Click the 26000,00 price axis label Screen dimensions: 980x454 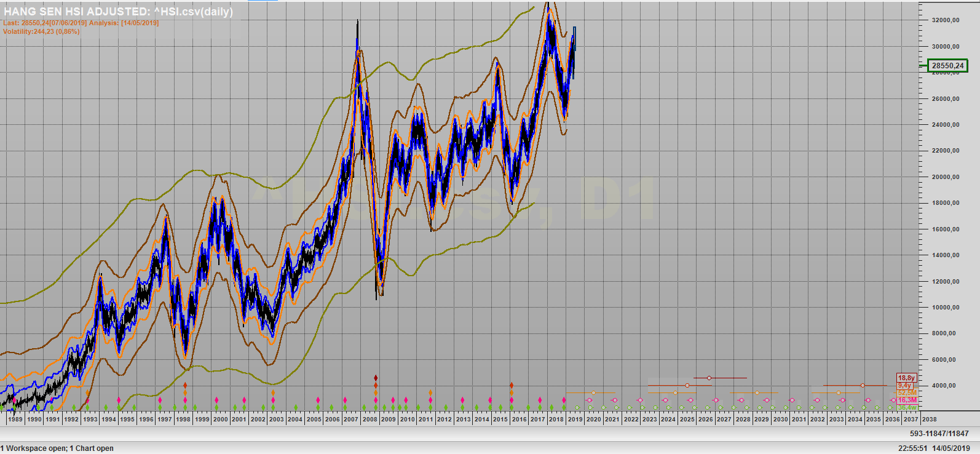pos(946,98)
